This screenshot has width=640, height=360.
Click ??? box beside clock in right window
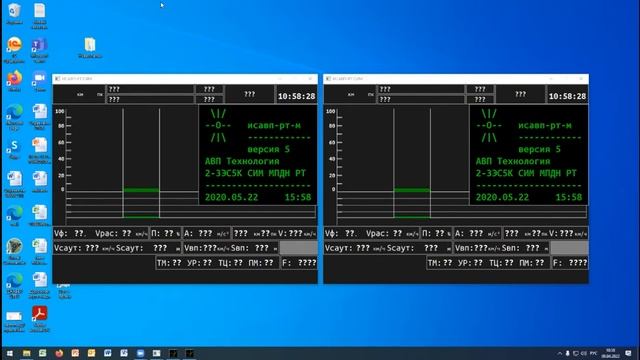(520, 94)
